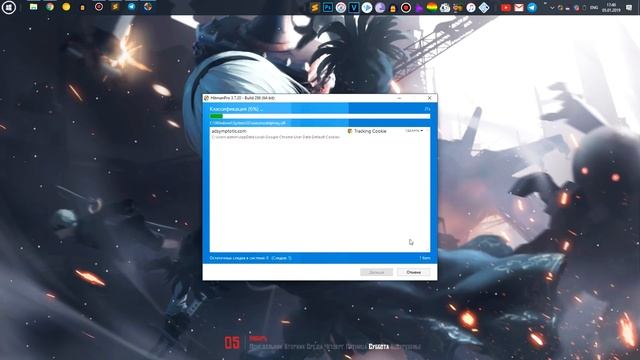The height and width of the screenshot is (360, 640).
Task: Open the Telegram icon beside the Gmail icon
Action: pyautogui.click(x=532, y=7)
